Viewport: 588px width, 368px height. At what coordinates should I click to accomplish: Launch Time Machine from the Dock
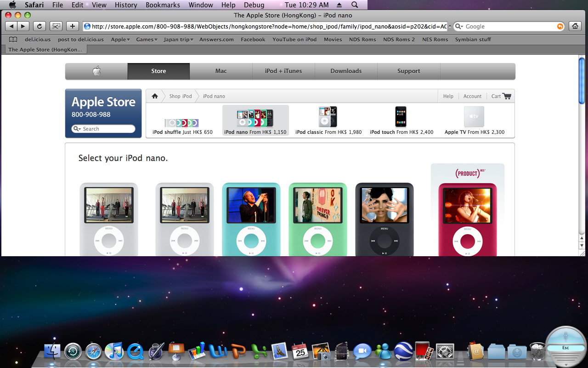73,351
